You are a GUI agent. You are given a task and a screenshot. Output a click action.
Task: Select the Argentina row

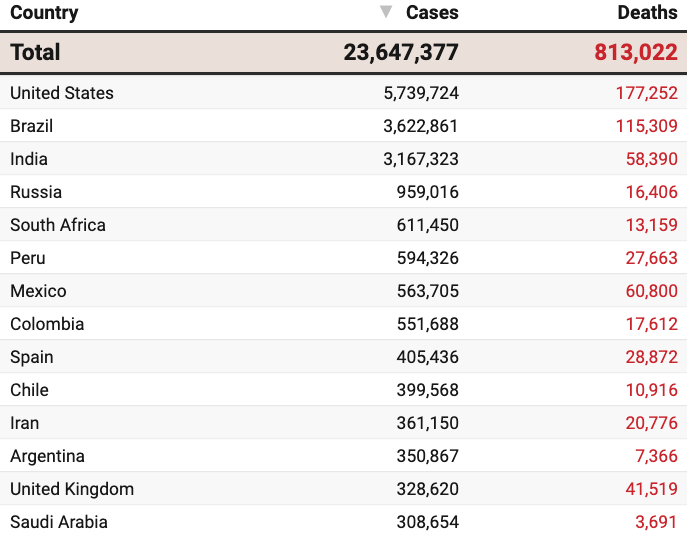[x=344, y=456]
